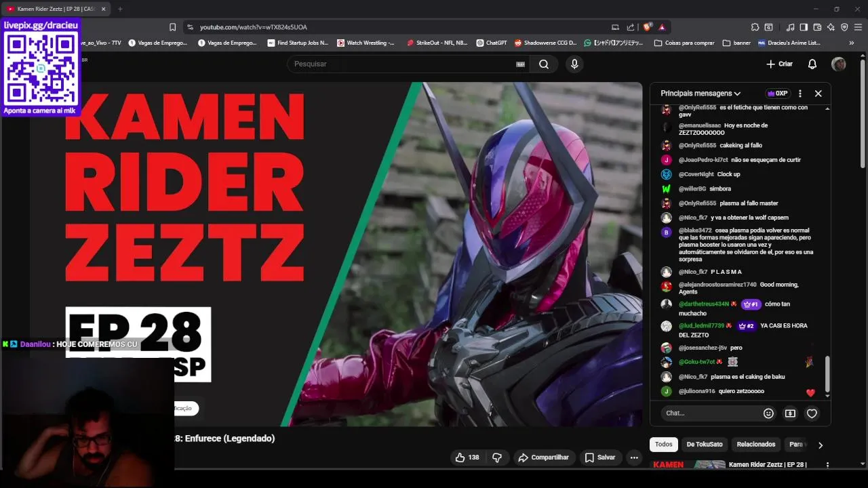Select the Todos filter chip

click(x=664, y=445)
